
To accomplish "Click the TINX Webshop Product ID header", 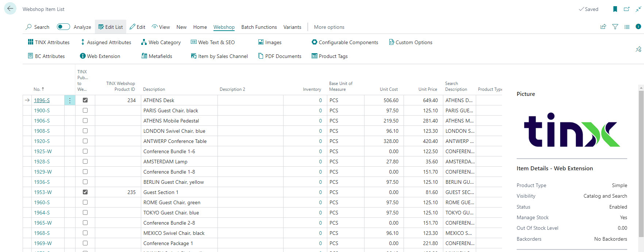I will coord(120,86).
